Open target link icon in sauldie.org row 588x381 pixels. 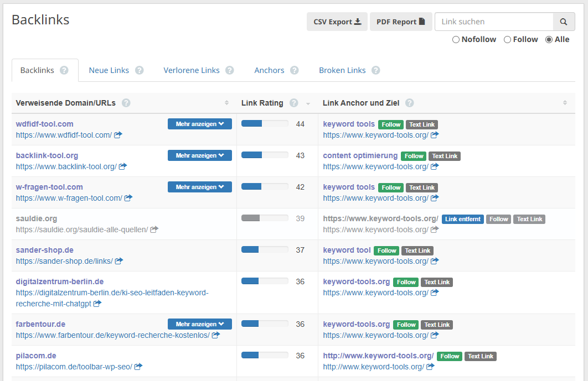tap(434, 229)
